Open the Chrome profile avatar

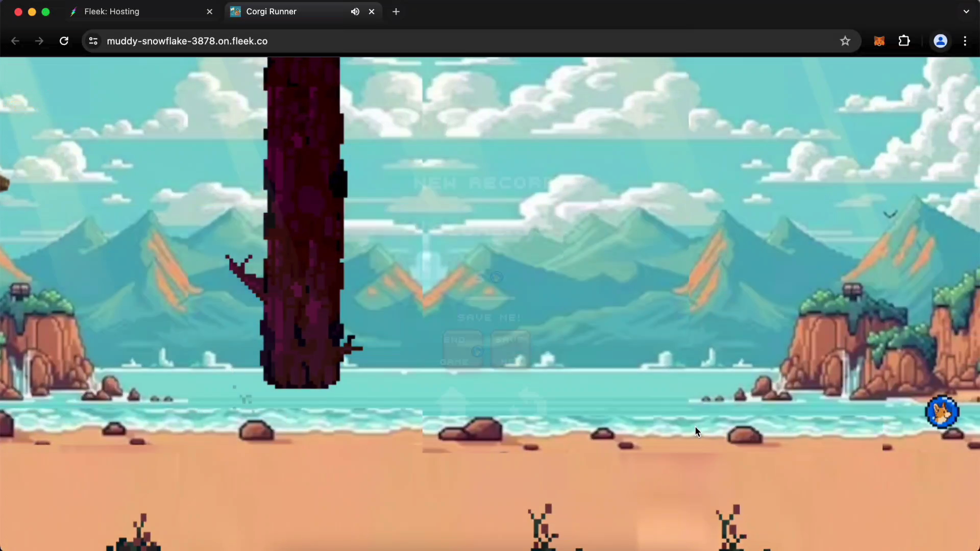(940, 41)
